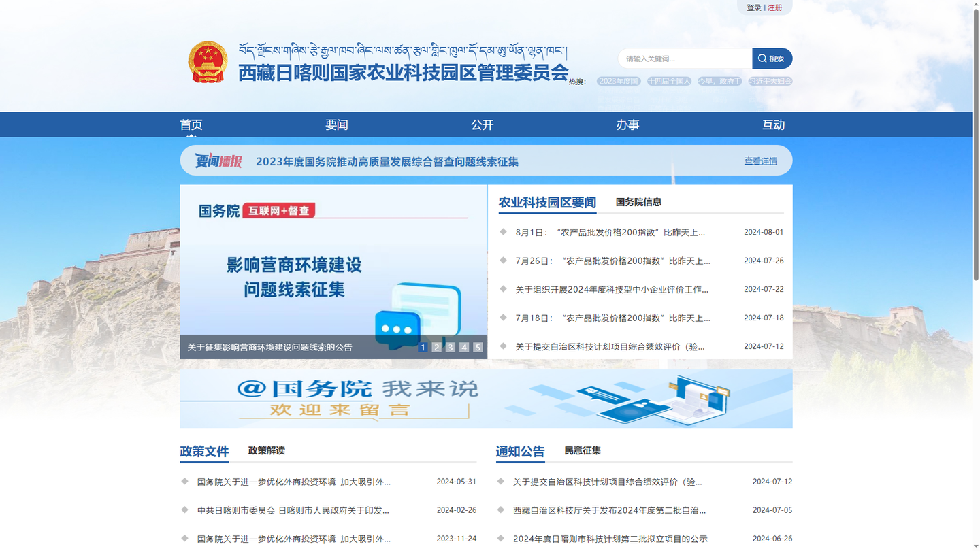This screenshot has width=980, height=551.
Task: Click the date 2024-07-22
Action: [764, 289]
